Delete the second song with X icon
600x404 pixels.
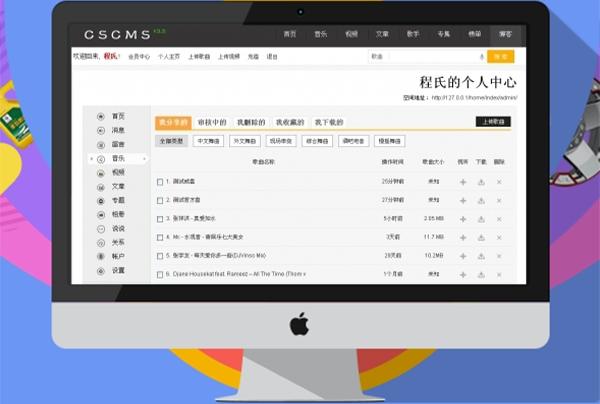coord(499,200)
